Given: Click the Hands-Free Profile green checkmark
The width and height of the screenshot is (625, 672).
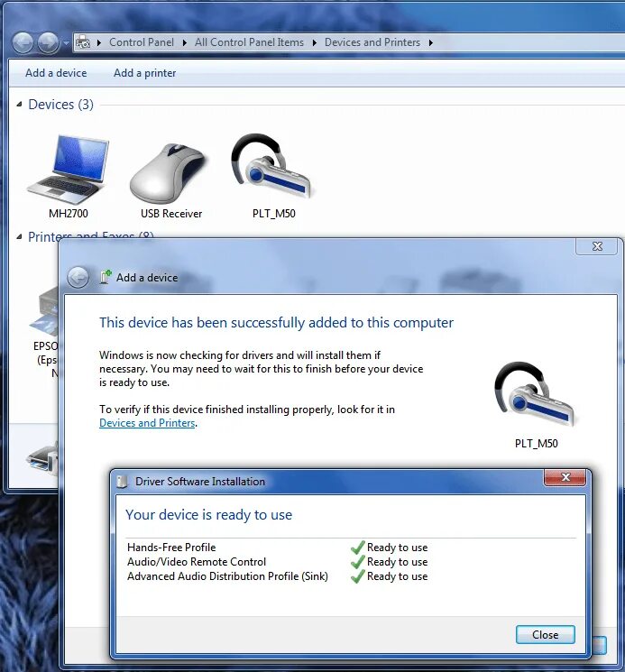Looking at the screenshot, I should [357, 548].
